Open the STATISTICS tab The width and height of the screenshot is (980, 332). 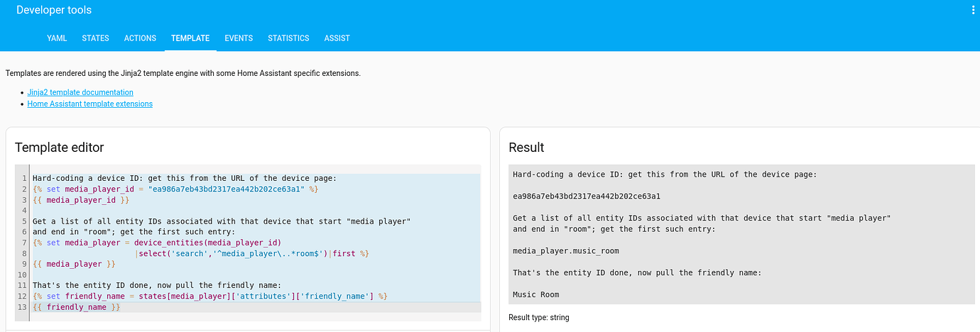tap(288, 38)
